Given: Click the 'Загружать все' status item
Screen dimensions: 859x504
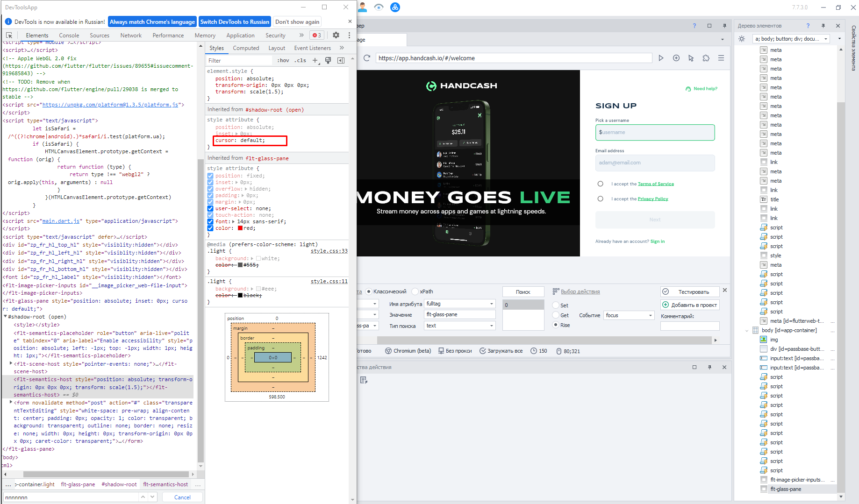Looking at the screenshot, I should [501, 351].
